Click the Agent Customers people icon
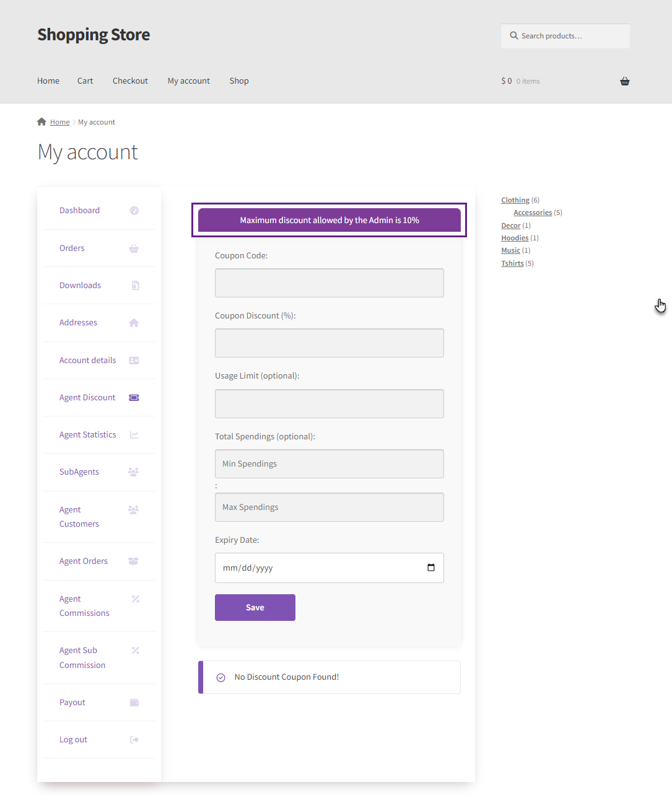This screenshot has height=795, width=672. click(133, 510)
